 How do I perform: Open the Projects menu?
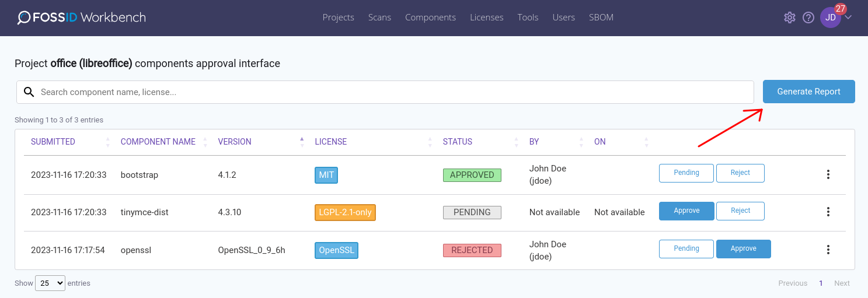(339, 17)
